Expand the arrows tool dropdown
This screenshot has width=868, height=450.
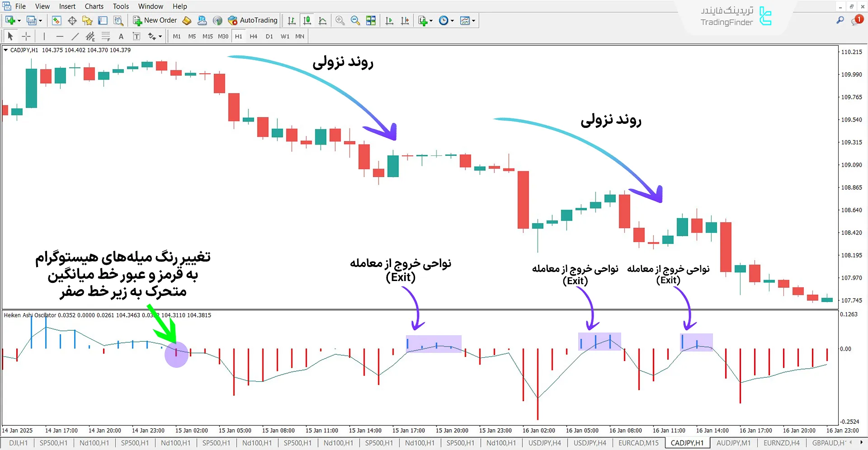tap(159, 36)
